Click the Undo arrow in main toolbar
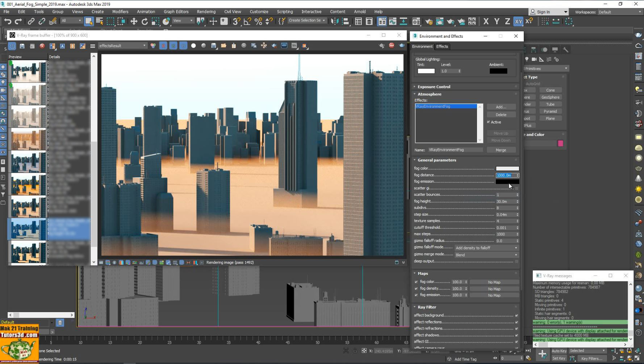This screenshot has width=644, height=364. pos(8,21)
